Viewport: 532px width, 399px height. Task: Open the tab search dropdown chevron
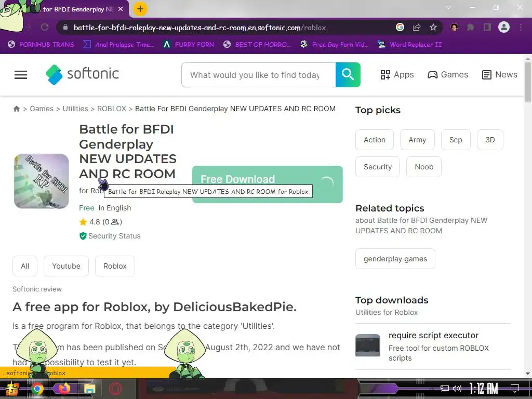pos(448,7)
